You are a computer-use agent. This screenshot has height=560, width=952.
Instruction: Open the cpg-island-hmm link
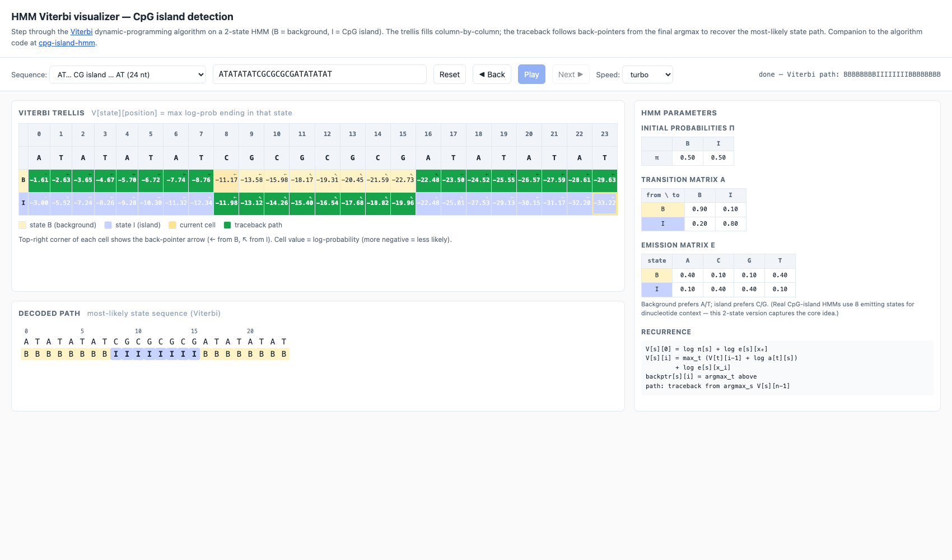[x=67, y=43]
